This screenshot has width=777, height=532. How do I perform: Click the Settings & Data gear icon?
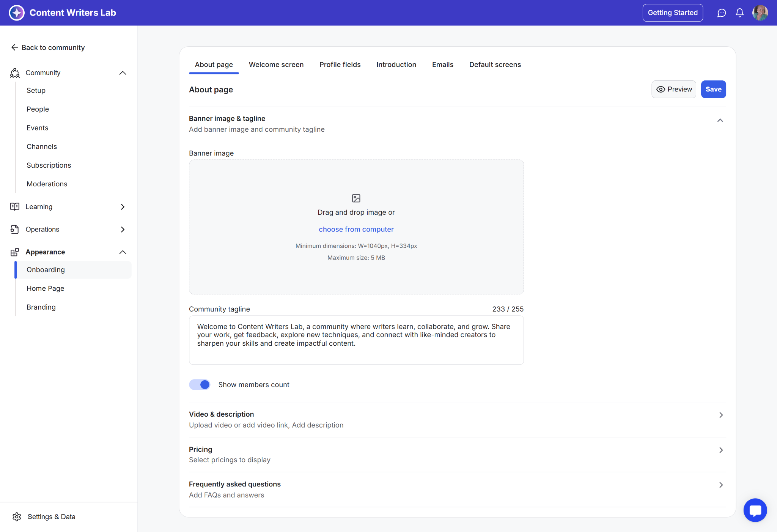pos(17,516)
